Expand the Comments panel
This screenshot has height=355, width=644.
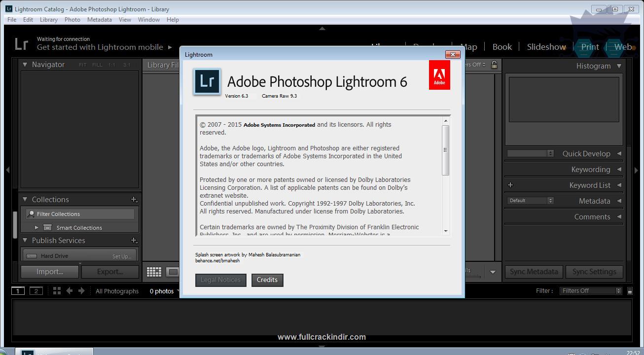pyautogui.click(x=619, y=217)
